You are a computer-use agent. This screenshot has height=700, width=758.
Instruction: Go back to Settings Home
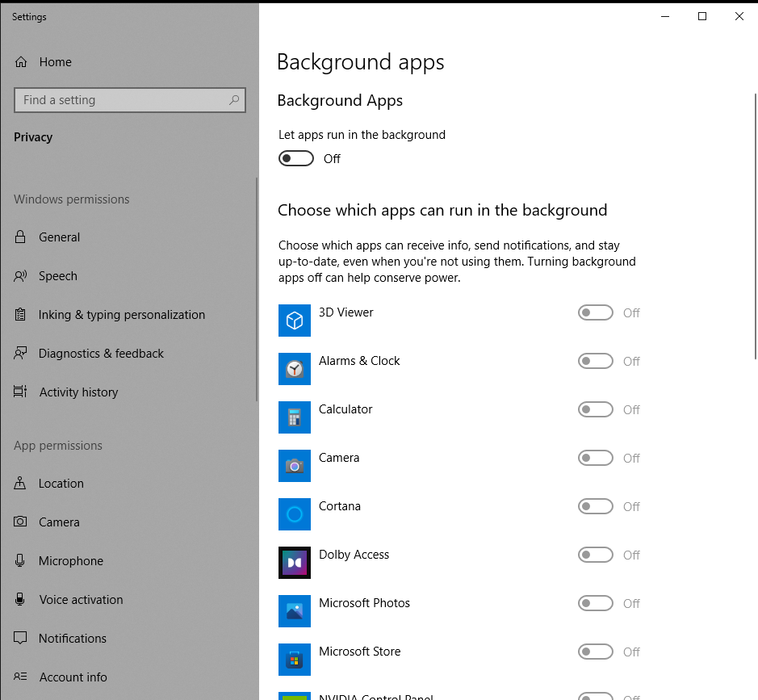55,62
